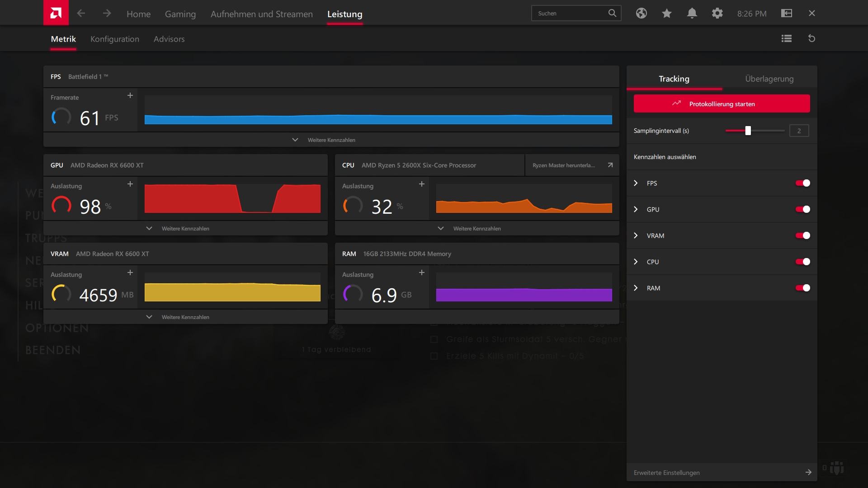Switch to Überlagerung tab

click(769, 78)
